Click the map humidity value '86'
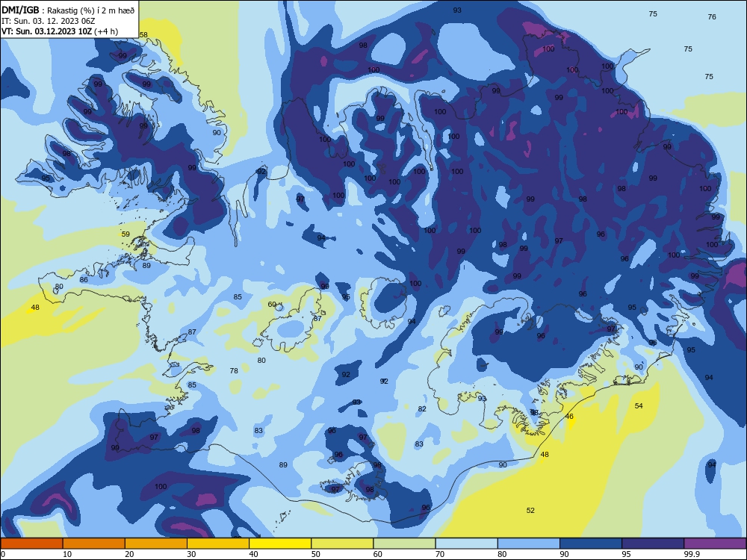The image size is (747, 560). pos(84,279)
